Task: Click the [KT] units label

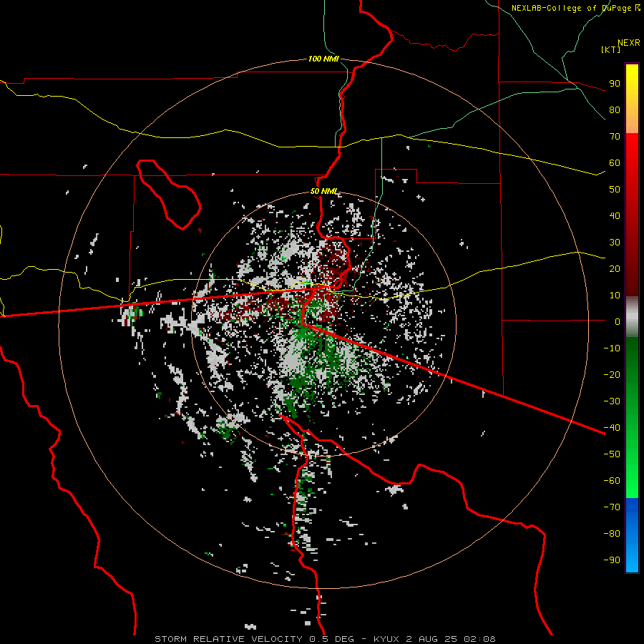Action: [611, 49]
